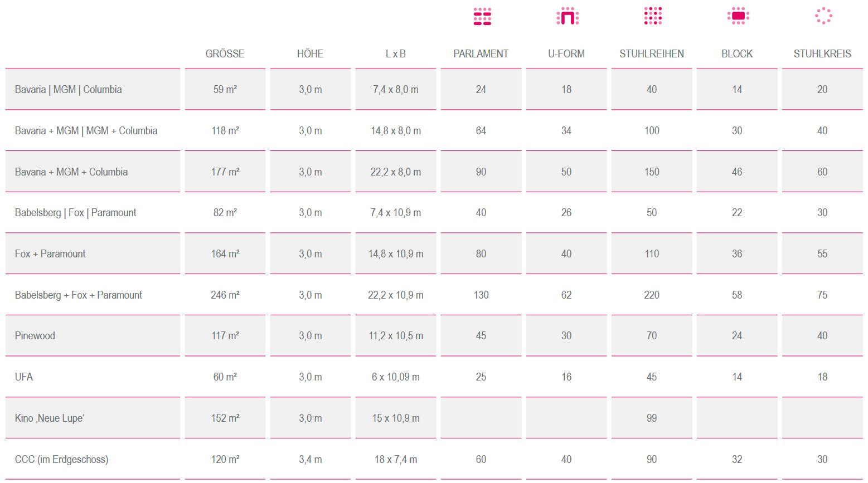The image size is (868, 483).
Task: Click the Parlament seating layout icon
Action: point(482,17)
